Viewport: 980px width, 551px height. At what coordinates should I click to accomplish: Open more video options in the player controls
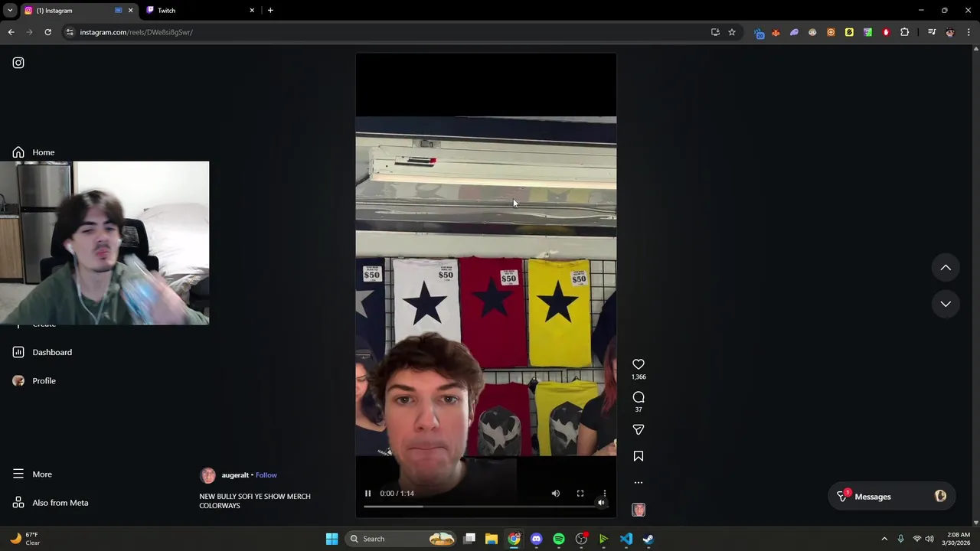point(605,494)
